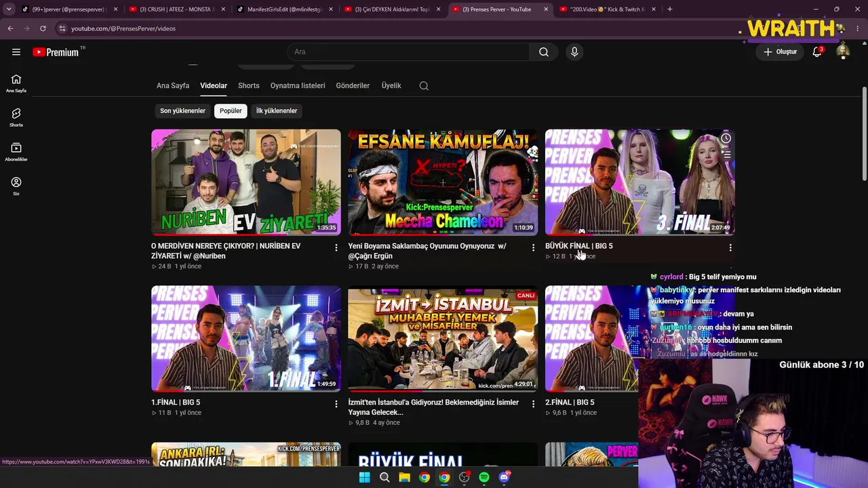Screen dimensions: 868x488
Task: Open the Oynatma listeleri tab
Action: coord(298,86)
